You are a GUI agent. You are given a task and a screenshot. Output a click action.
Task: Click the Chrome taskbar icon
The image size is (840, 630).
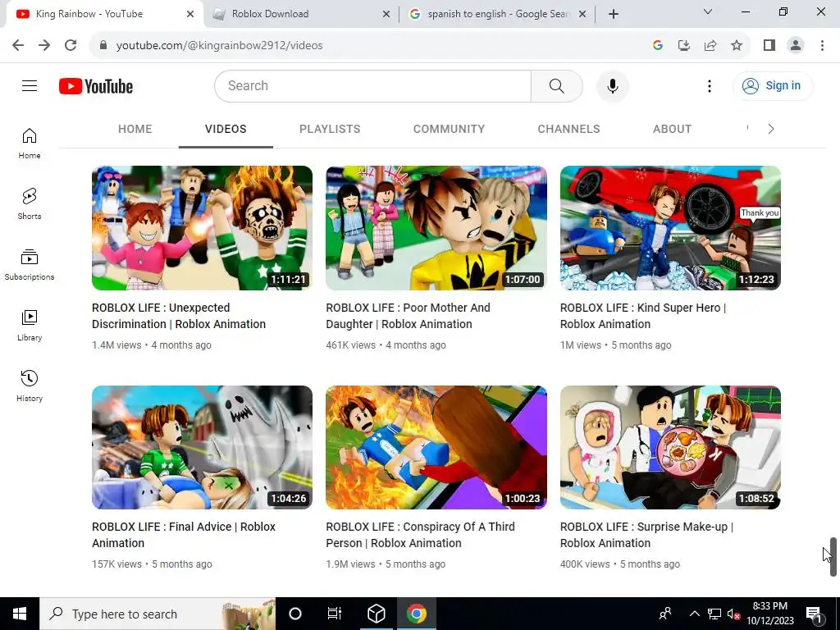click(416, 614)
